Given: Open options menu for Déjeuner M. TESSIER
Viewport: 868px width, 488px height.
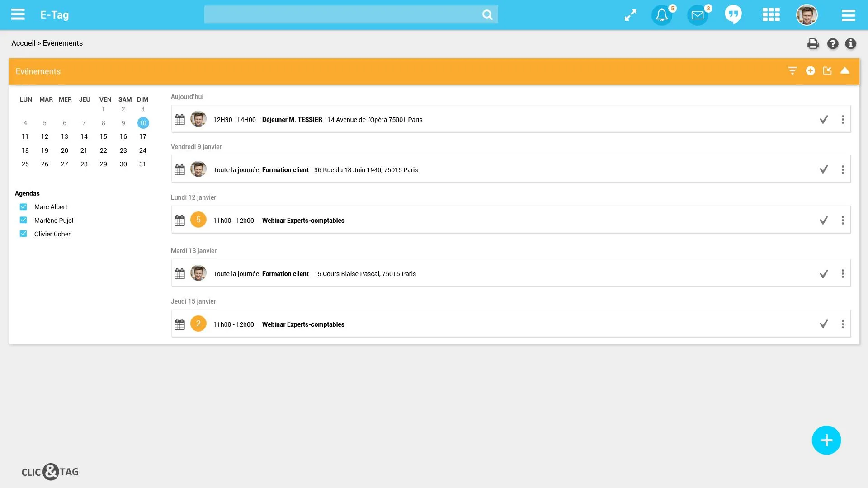Looking at the screenshot, I should (x=843, y=119).
